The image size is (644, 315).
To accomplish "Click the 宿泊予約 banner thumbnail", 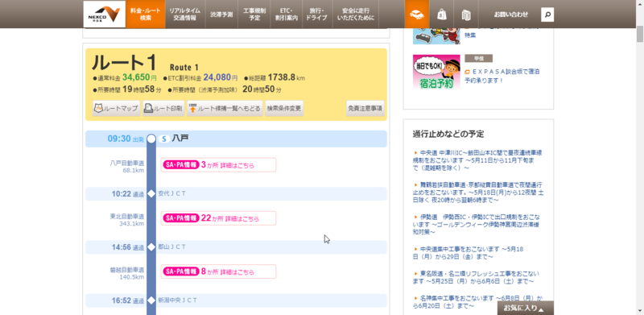I will point(436,72).
